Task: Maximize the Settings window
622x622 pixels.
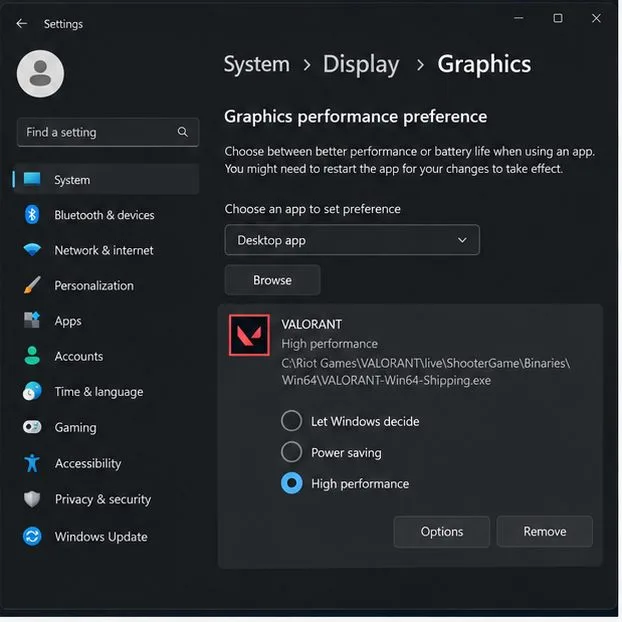Action: click(x=558, y=18)
